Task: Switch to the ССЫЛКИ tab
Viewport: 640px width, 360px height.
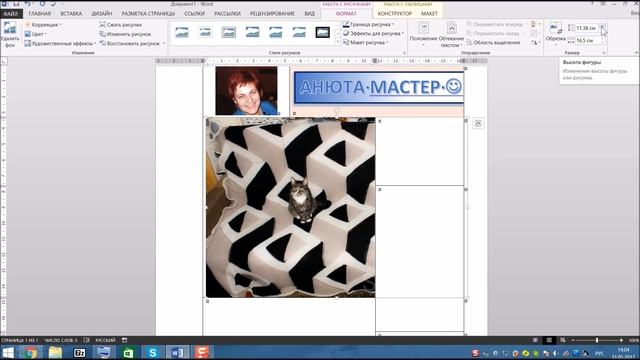Action: [x=194, y=14]
